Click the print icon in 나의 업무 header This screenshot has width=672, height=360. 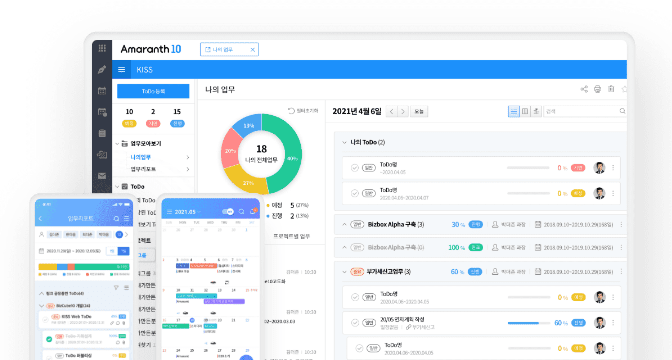point(597,89)
